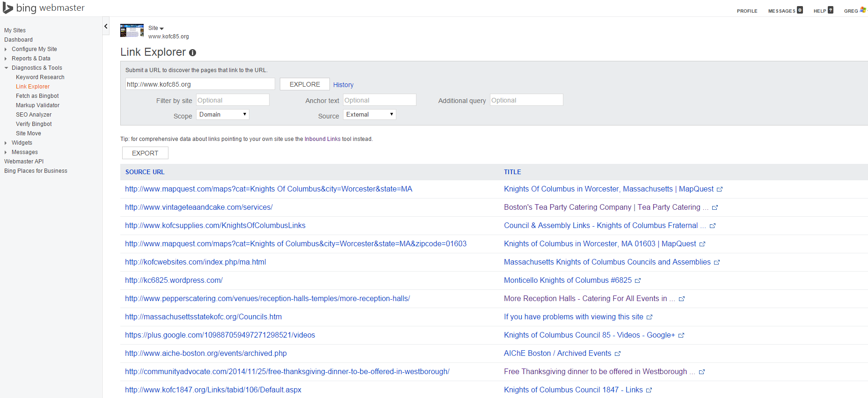Open external link icon for More Reception Halls

(x=682, y=299)
